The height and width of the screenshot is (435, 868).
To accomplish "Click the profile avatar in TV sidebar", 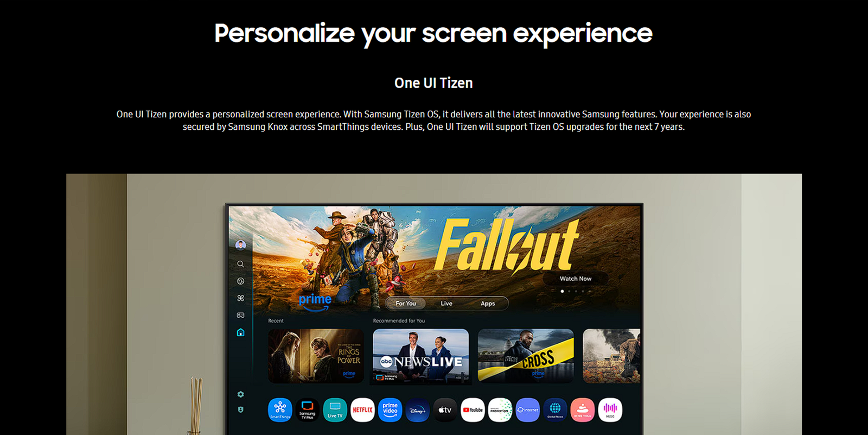I will pyautogui.click(x=240, y=245).
